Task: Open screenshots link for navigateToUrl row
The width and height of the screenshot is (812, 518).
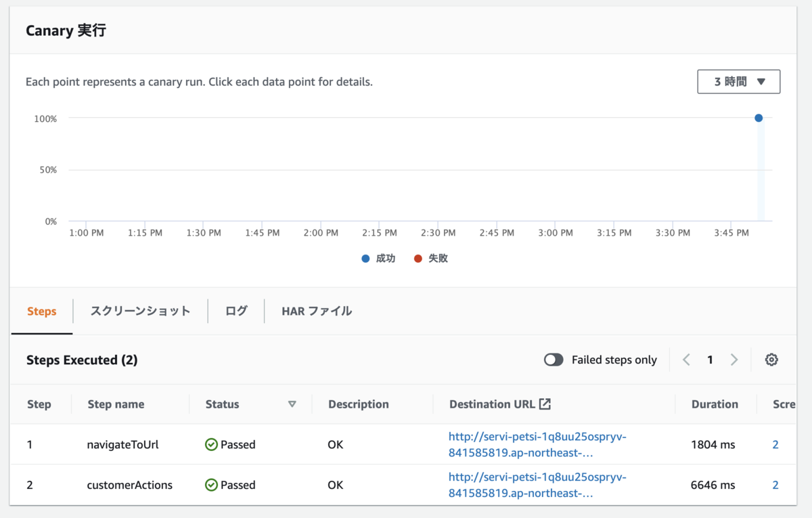Action: (775, 445)
